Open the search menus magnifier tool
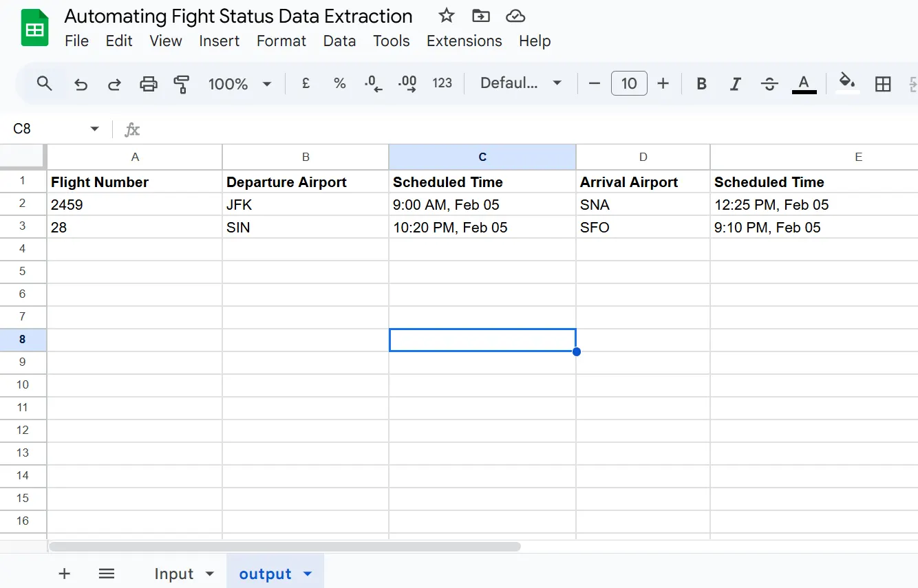Image resolution: width=918 pixels, height=588 pixels. click(45, 84)
